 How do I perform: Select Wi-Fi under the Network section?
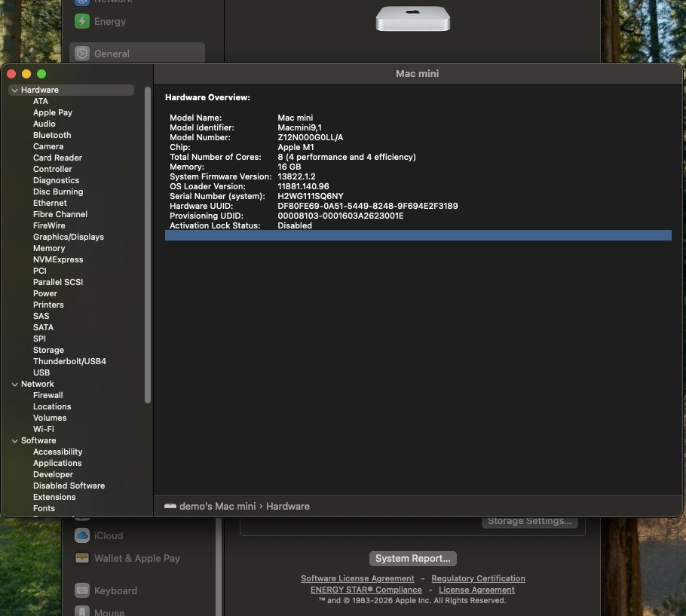click(43, 429)
